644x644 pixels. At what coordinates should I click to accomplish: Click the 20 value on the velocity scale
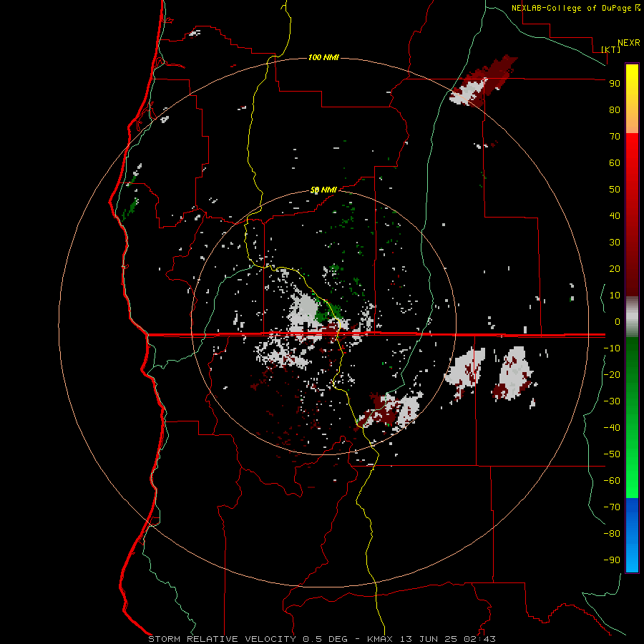click(x=615, y=268)
